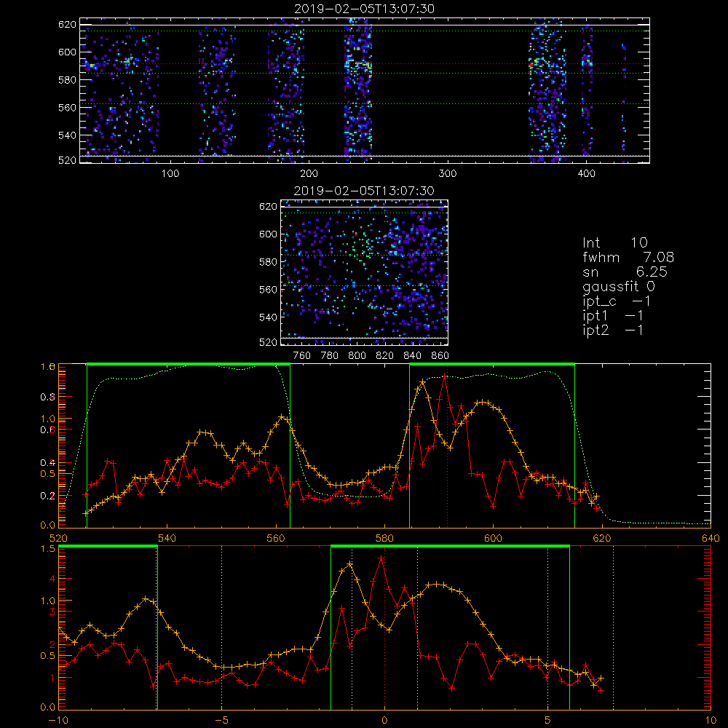Click the 760 x-axis label of middle panel
Screen dimensions: 728x728
point(302,356)
